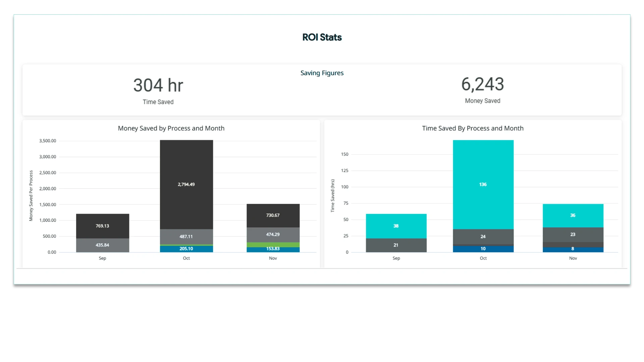Click the Sep label under time chart
The width and height of the screenshot is (644, 362).
point(396,258)
